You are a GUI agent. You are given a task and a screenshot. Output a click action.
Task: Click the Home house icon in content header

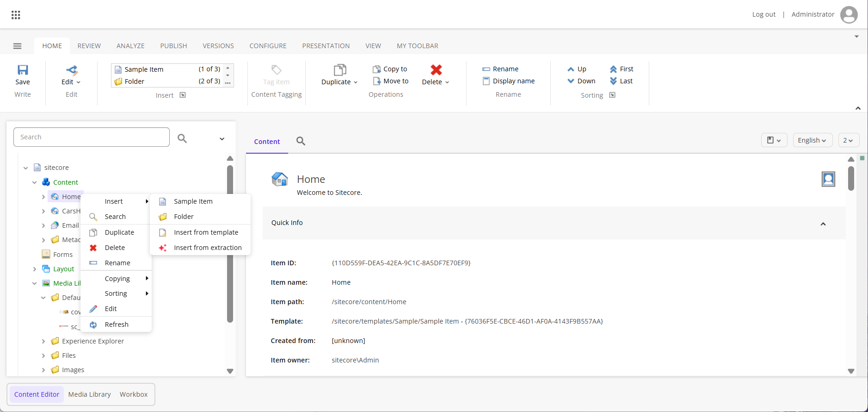(x=280, y=179)
